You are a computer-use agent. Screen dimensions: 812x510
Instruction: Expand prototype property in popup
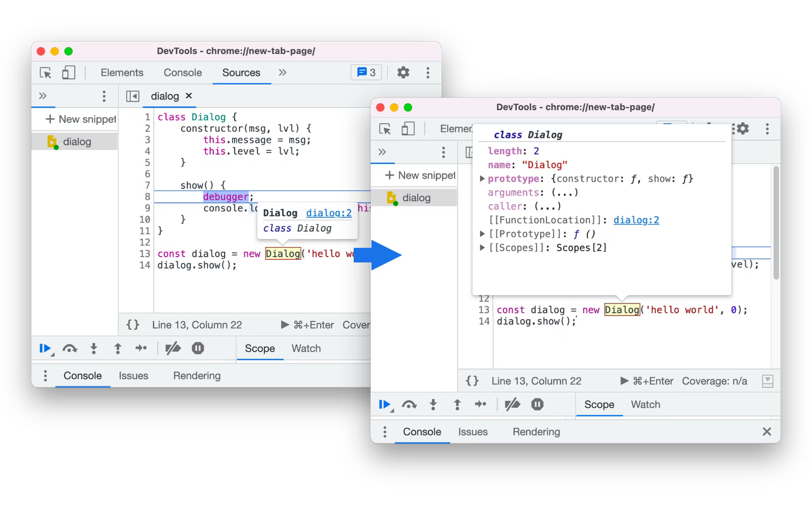[x=482, y=179]
